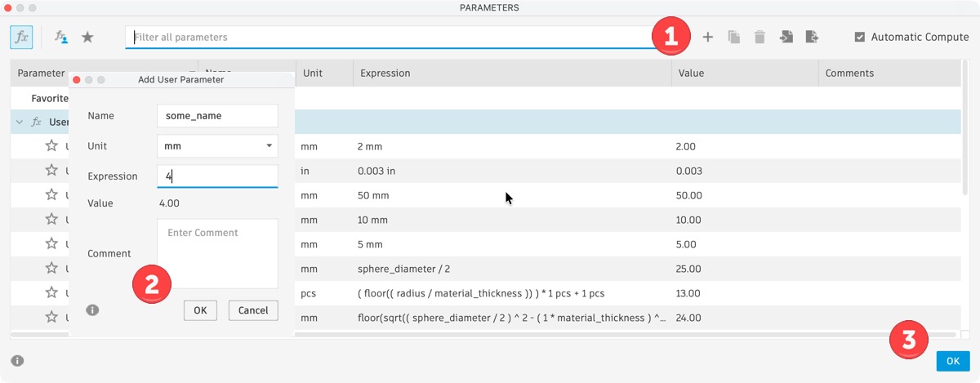
Task: Click value cell '24.00'
Action: coord(689,318)
